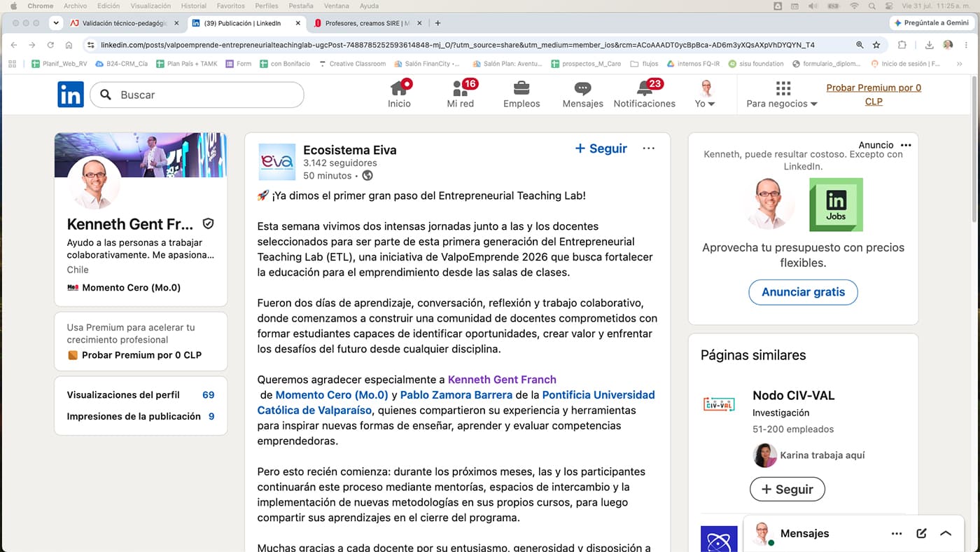Focus the Buscar search field
This screenshot has width=980, height=552.
pyautogui.click(x=198, y=95)
